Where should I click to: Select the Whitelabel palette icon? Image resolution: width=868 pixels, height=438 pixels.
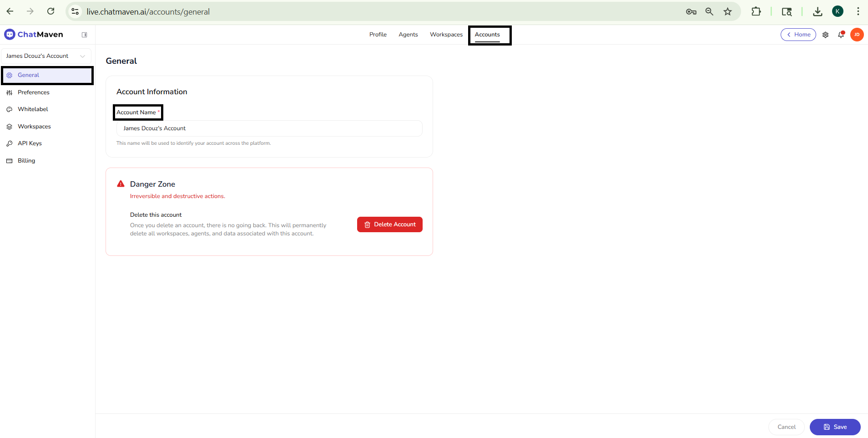point(10,109)
